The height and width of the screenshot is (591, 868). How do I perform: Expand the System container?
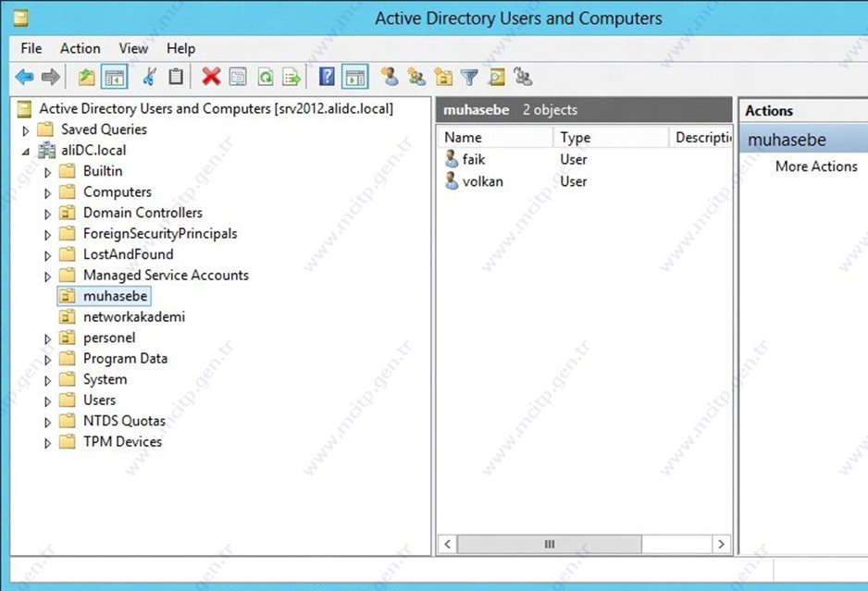click(47, 381)
